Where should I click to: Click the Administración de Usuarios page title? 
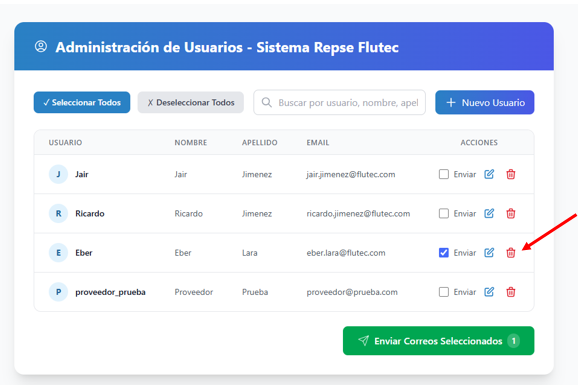tap(227, 47)
